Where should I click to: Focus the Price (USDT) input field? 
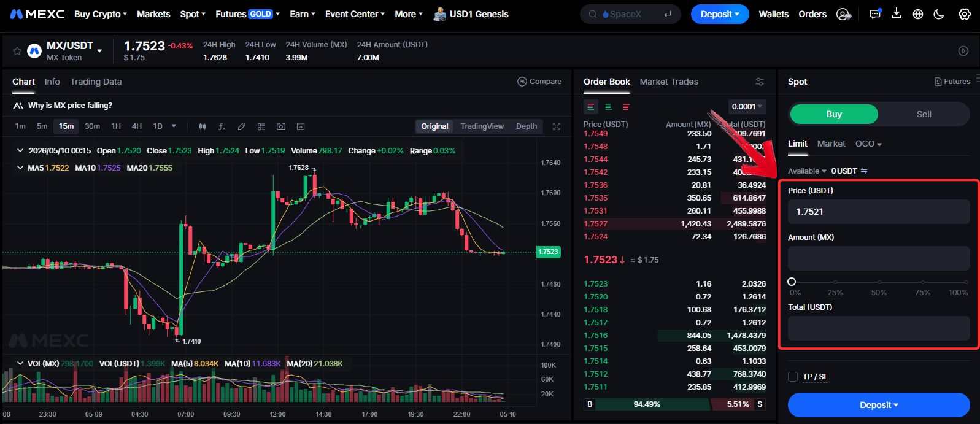coord(879,212)
